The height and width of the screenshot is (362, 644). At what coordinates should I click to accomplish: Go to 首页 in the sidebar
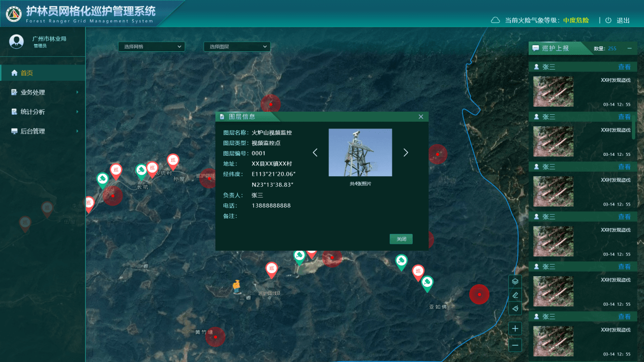click(x=43, y=73)
